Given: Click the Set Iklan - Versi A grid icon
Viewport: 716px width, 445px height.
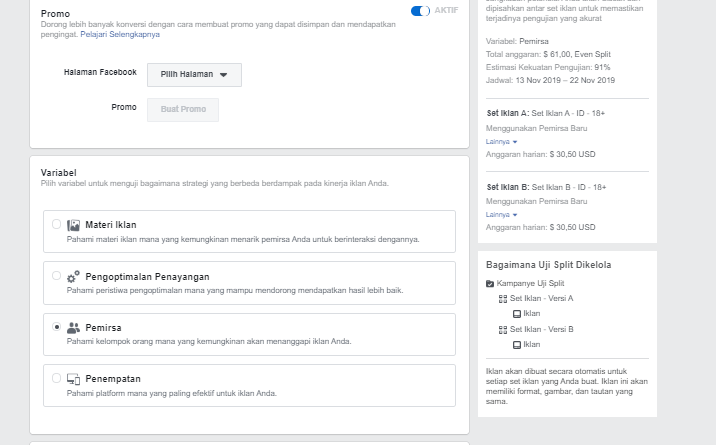Looking at the screenshot, I should point(503,299).
